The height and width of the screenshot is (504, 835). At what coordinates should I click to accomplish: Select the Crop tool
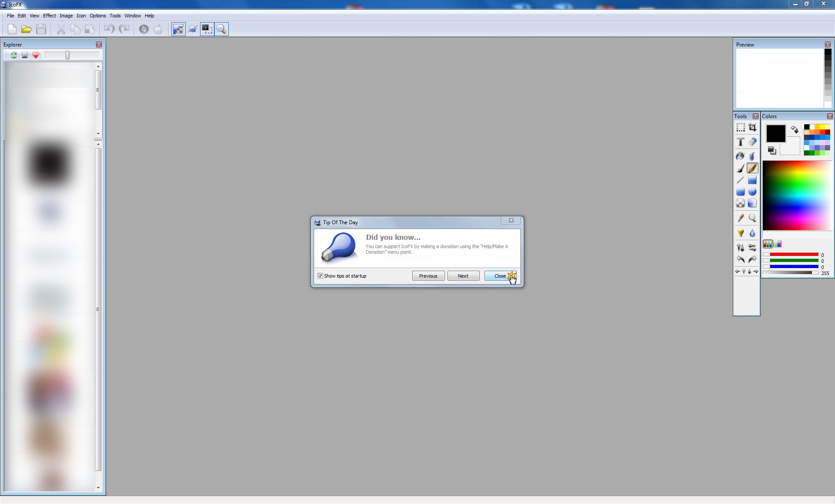tap(752, 128)
